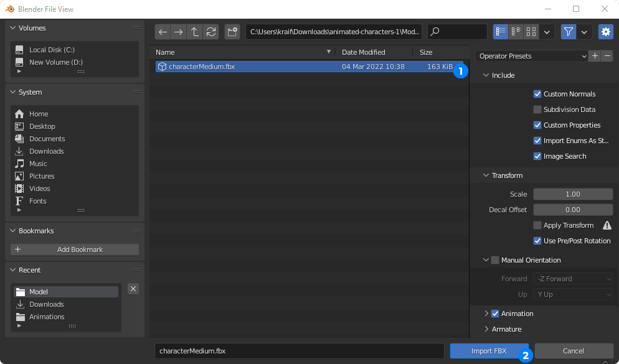Create a new directory
The image size is (619, 364).
tap(232, 32)
